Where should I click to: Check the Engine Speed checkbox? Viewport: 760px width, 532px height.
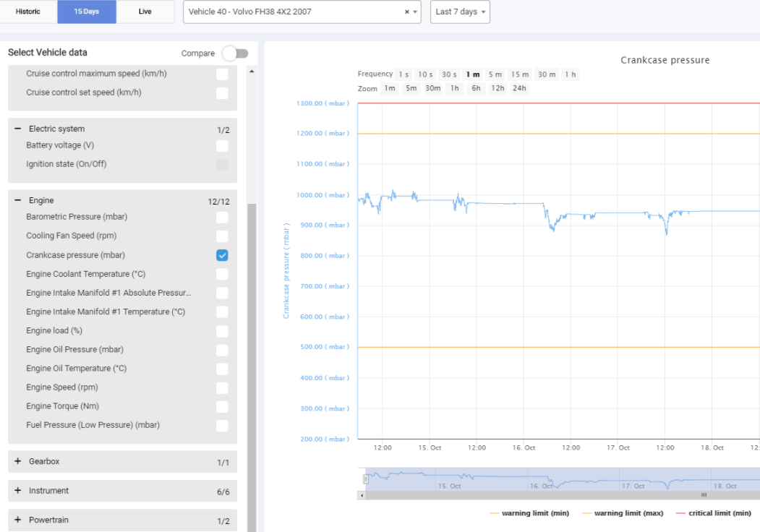[x=222, y=388]
